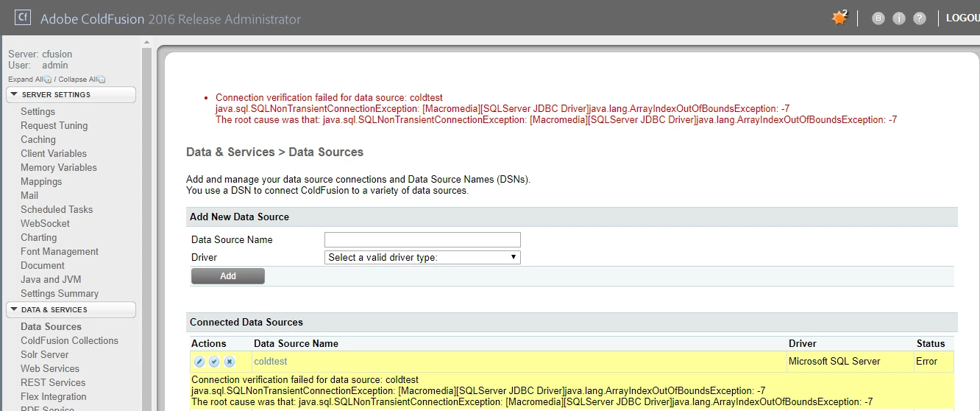Open Solr Server page

coord(44,355)
